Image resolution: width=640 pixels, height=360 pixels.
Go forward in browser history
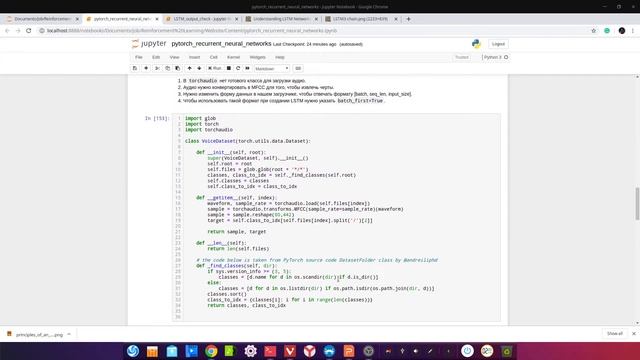[x=18, y=31]
